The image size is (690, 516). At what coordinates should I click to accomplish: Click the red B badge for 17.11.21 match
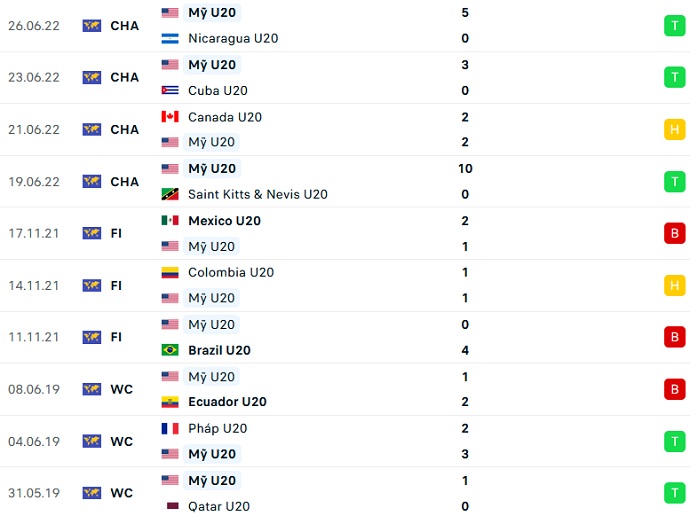coord(674,234)
